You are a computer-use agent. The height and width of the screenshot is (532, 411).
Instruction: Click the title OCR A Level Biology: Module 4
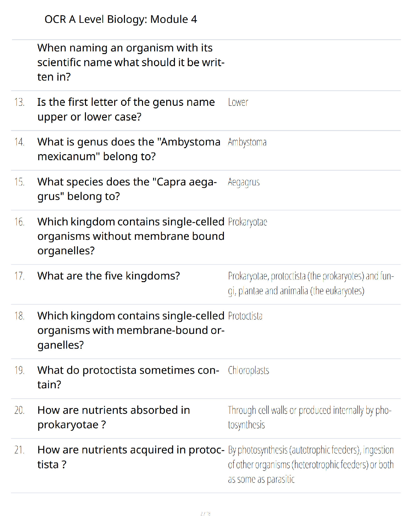pos(121,19)
